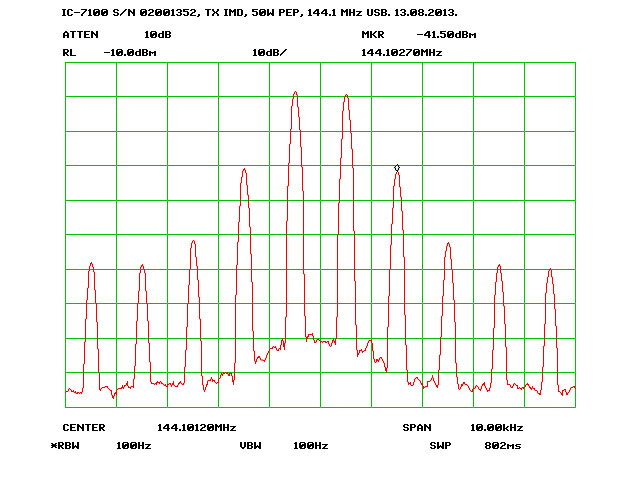Image resolution: width=640 pixels, height=480 pixels.
Task: Click marker frequency 144.10270MHz
Action: point(402,53)
